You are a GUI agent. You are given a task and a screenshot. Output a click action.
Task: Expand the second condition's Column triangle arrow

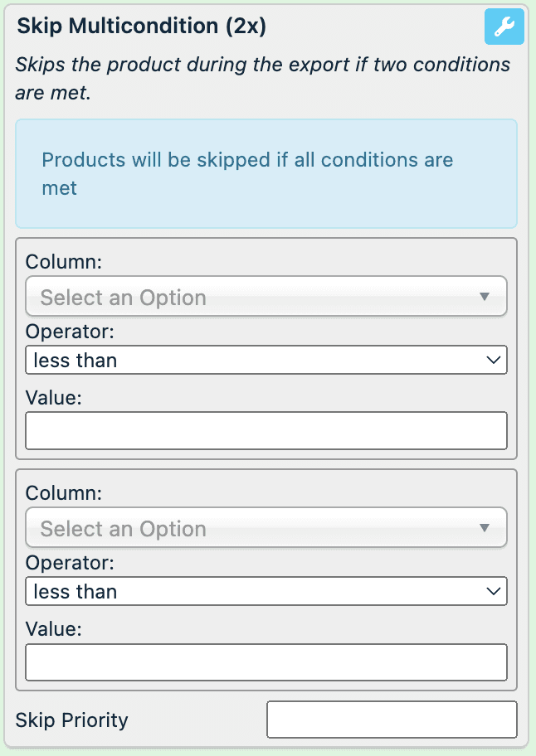click(x=485, y=528)
